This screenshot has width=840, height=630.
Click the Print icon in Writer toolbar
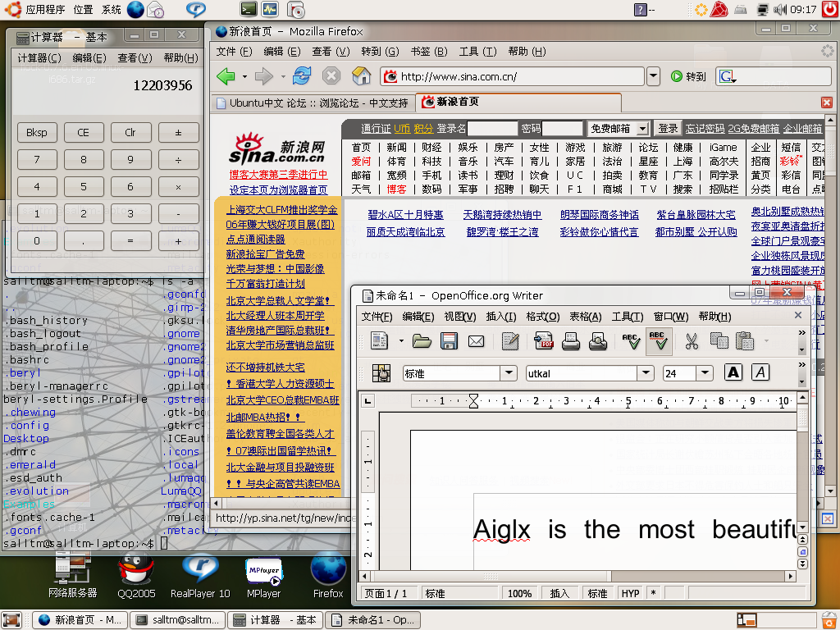pos(571,340)
